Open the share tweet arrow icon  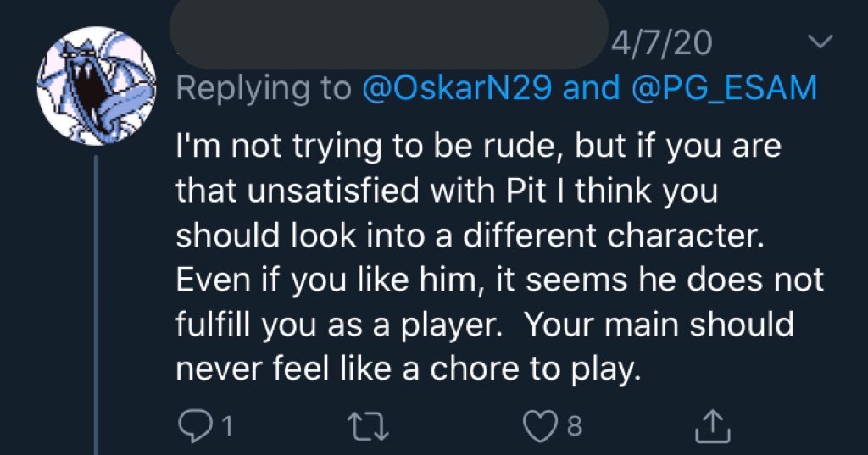[x=713, y=425]
